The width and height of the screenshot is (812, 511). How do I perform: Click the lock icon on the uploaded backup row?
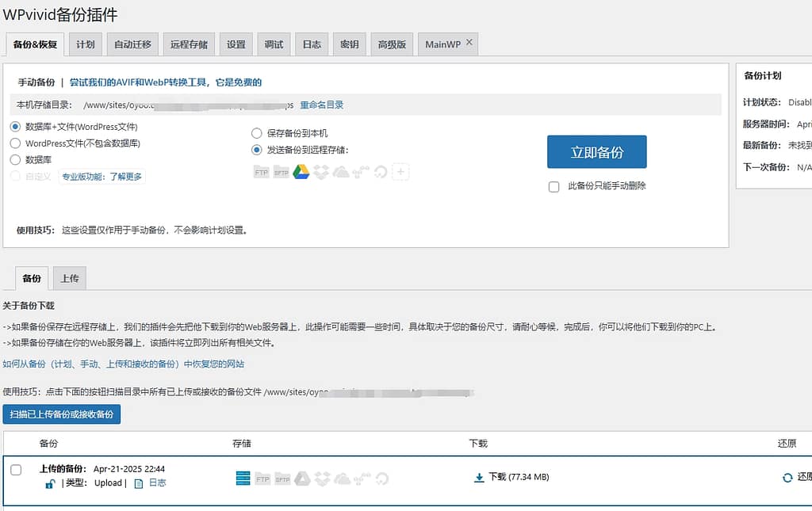[x=49, y=482]
